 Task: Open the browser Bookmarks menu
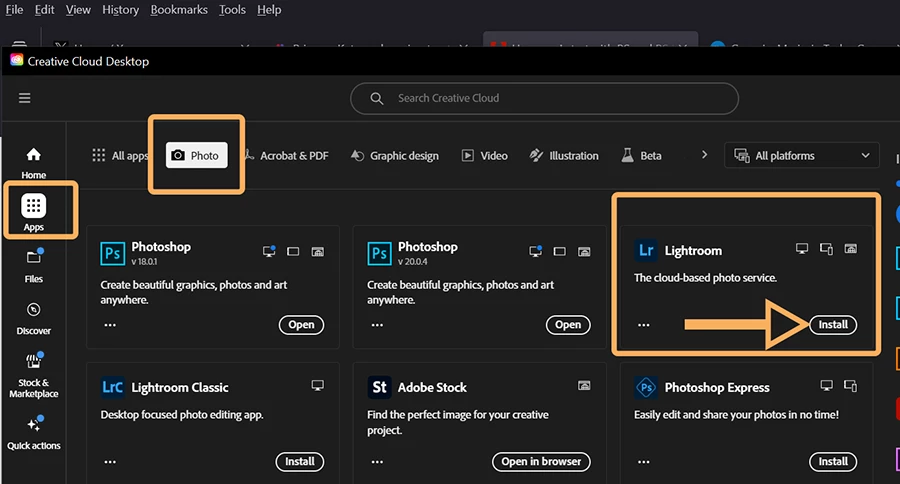point(179,10)
